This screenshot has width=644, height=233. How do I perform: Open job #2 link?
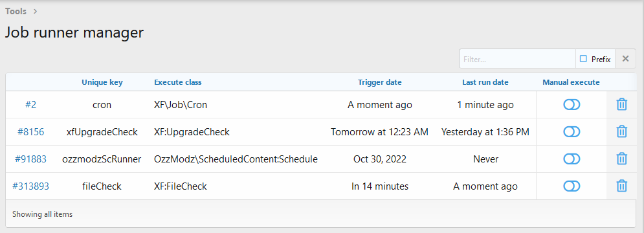click(x=31, y=105)
